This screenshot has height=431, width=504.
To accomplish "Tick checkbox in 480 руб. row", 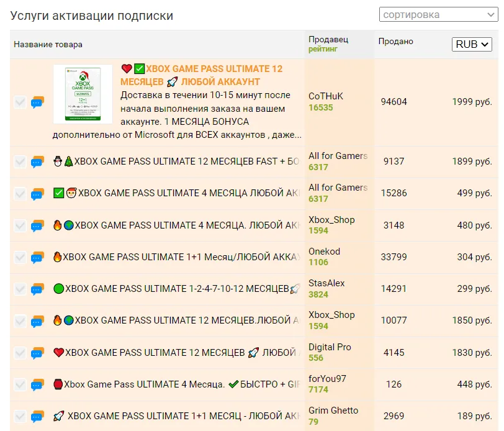I will tap(20, 225).
